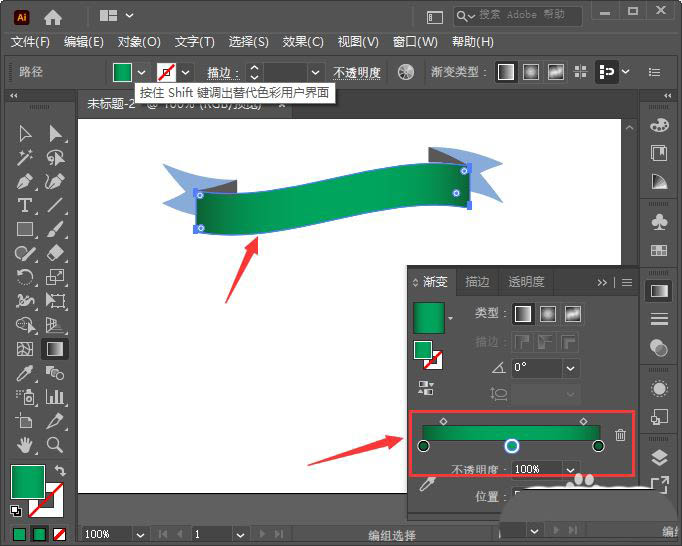Select the Shape Builder tool
The image size is (682, 546).
point(25,325)
